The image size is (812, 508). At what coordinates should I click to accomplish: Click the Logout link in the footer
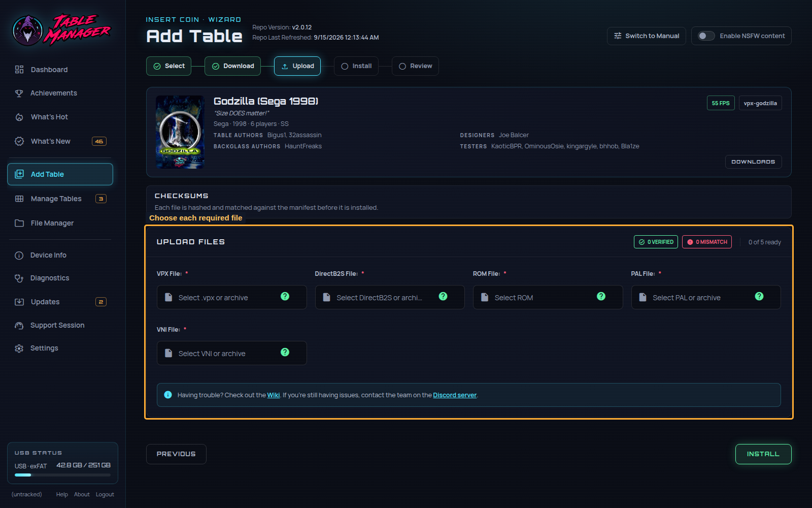tap(105, 494)
